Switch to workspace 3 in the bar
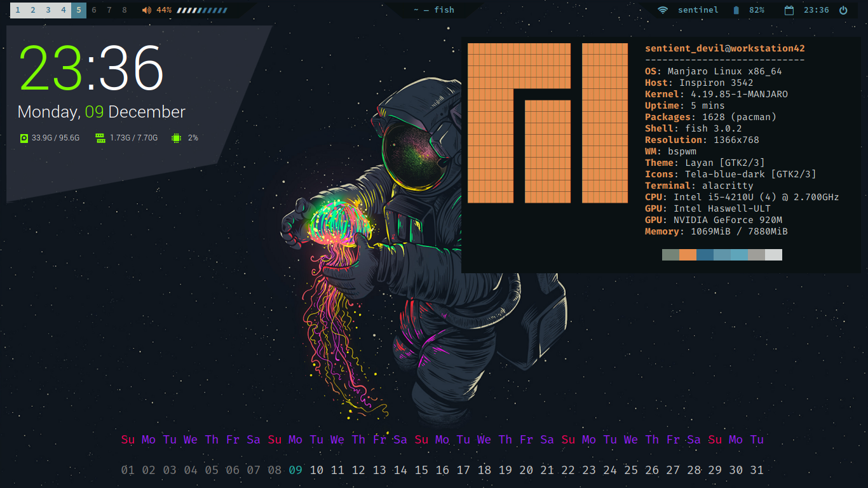868x488 pixels. pyautogui.click(x=48, y=10)
